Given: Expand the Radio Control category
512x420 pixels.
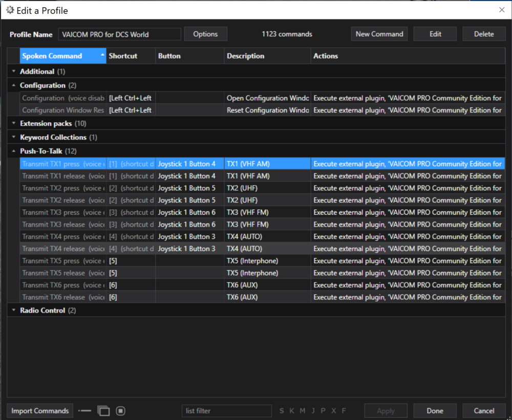Looking at the screenshot, I should [x=14, y=311].
